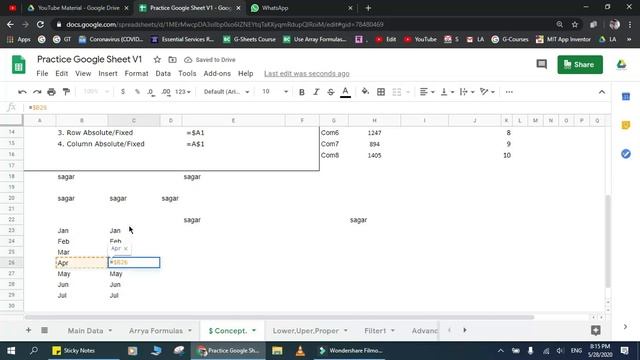The height and width of the screenshot is (360, 640).
Task: Click the Move to folder icon
Action: tap(172, 60)
